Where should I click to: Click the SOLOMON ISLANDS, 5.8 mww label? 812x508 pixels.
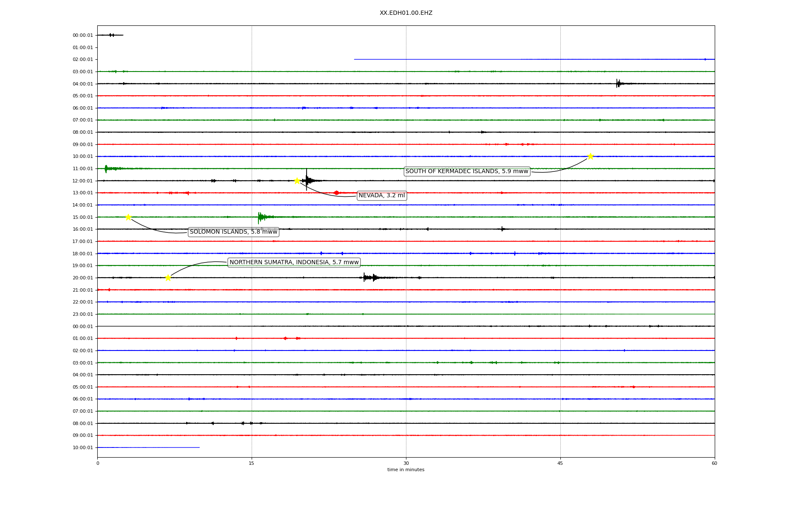[233, 232]
